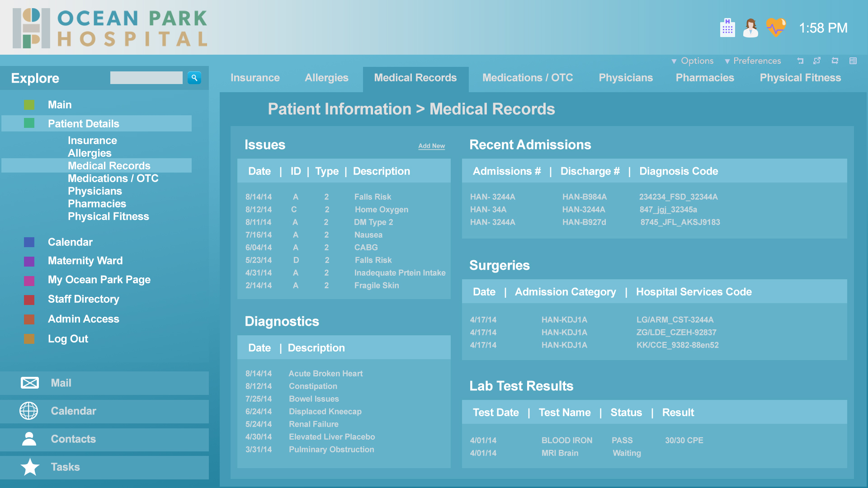Image resolution: width=868 pixels, height=488 pixels.
Task: Open the Physical Fitness tab
Action: click(x=800, y=78)
